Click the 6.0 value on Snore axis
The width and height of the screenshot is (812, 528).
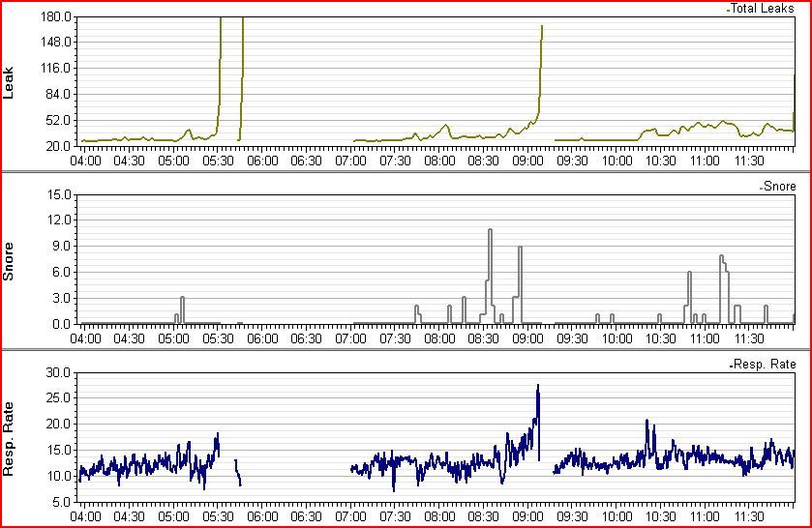[x=62, y=273]
